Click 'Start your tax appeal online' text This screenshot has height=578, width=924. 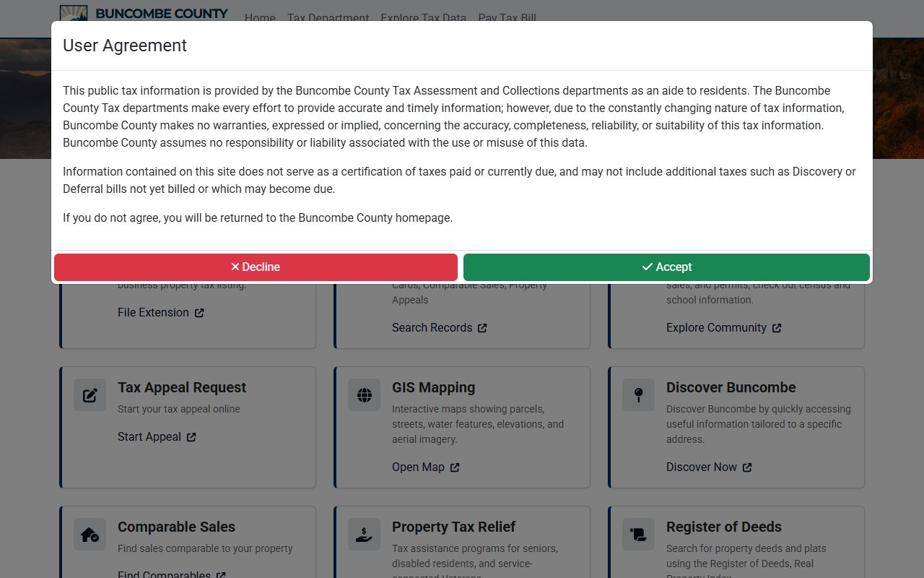tap(179, 409)
